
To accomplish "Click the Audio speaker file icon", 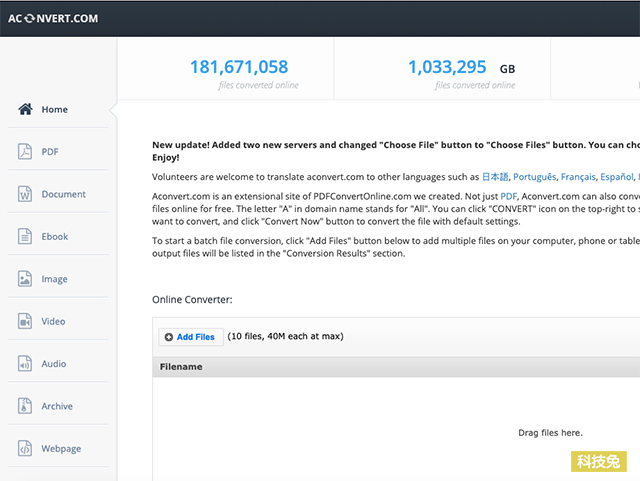I will point(25,364).
